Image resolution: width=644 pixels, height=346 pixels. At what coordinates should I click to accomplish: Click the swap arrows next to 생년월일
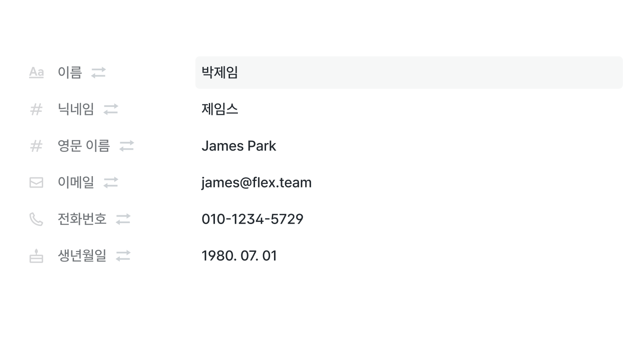click(123, 256)
